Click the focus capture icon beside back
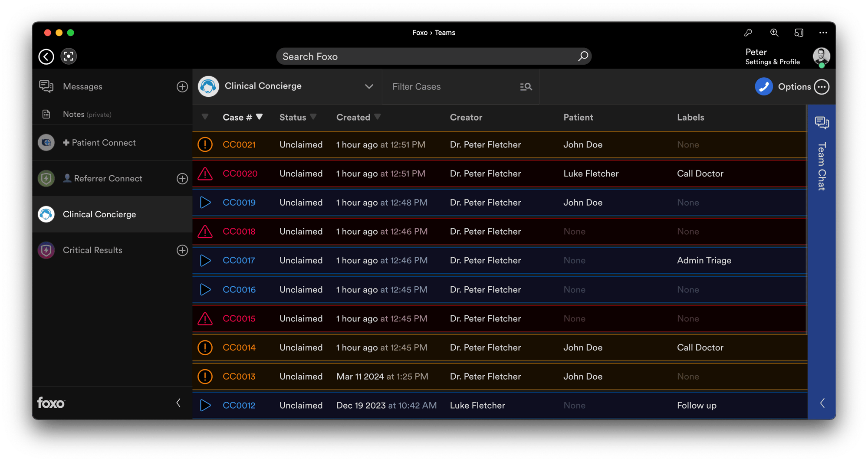The height and width of the screenshot is (462, 868). 69,56
